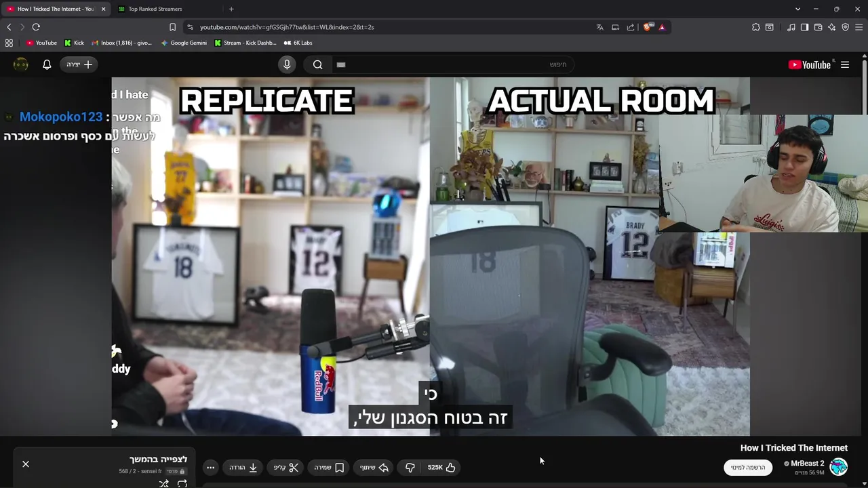Open more actions three-dots menu

(x=210, y=467)
